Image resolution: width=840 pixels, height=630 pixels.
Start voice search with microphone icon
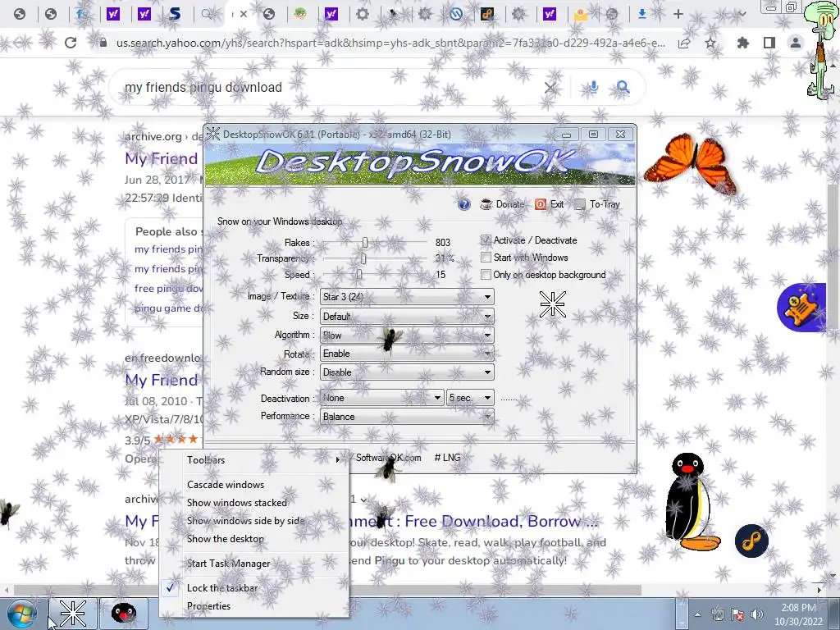pyautogui.click(x=593, y=87)
